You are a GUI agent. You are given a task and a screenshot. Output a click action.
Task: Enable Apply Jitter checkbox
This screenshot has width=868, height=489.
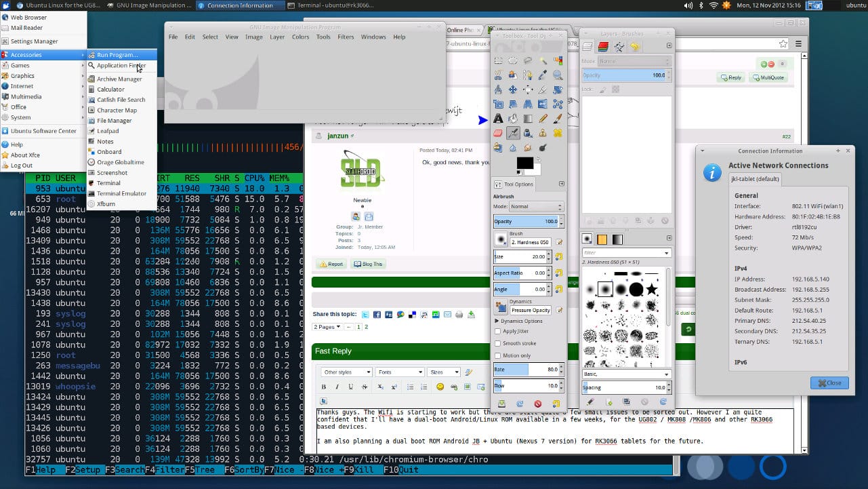click(x=497, y=331)
